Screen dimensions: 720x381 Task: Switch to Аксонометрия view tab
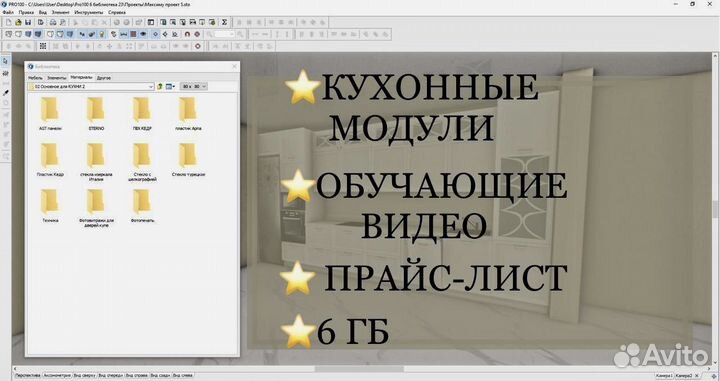click(x=57, y=375)
